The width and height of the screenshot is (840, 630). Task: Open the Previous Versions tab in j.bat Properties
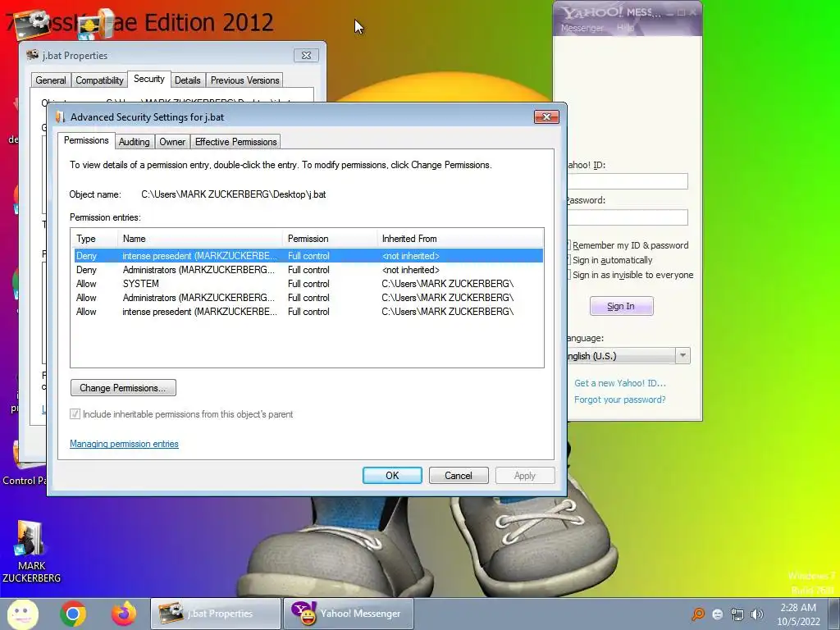(244, 80)
